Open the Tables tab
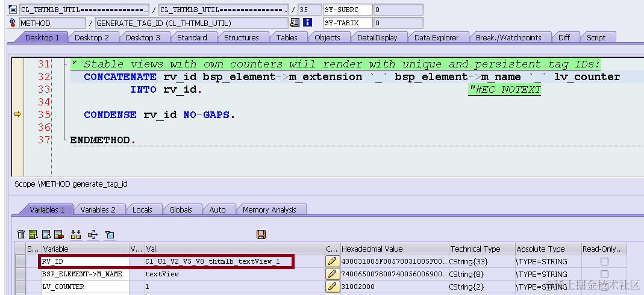644x295 pixels. click(287, 37)
